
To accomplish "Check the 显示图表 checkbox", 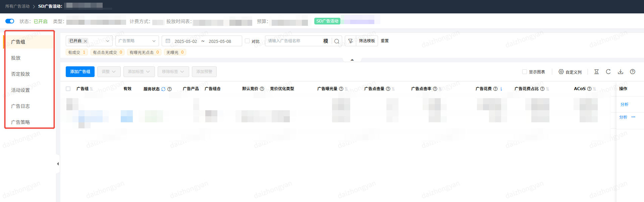I will (x=525, y=72).
